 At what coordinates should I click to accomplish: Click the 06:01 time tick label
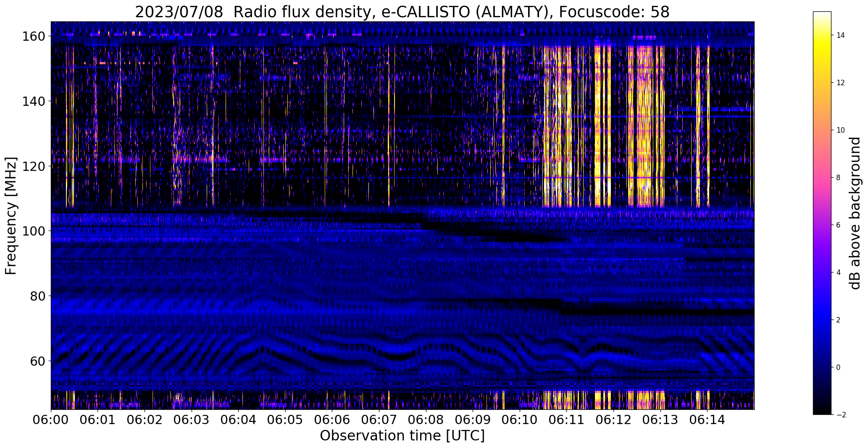tap(98, 420)
